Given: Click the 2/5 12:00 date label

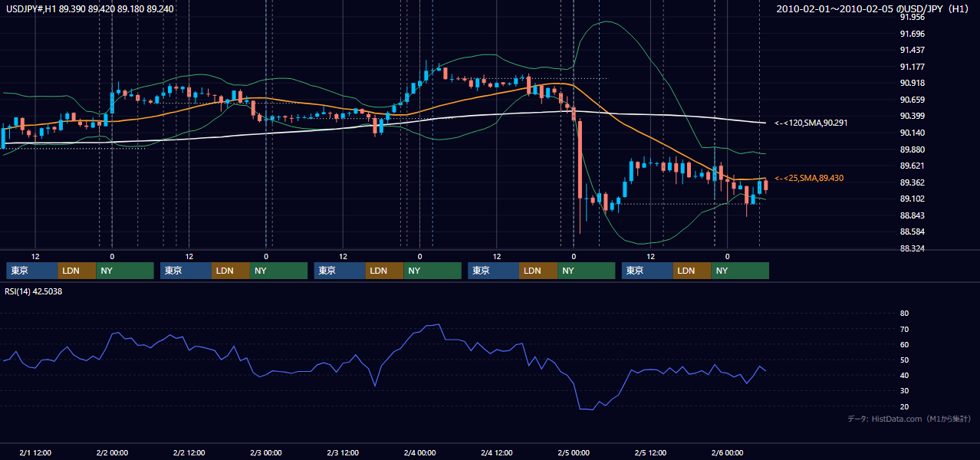Looking at the screenshot, I should [651, 452].
